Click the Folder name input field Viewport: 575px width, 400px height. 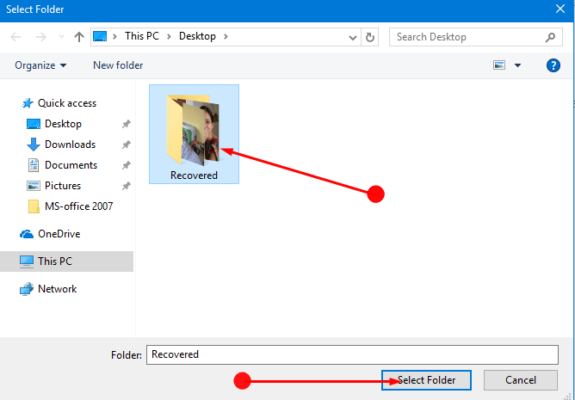click(x=352, y=355)
